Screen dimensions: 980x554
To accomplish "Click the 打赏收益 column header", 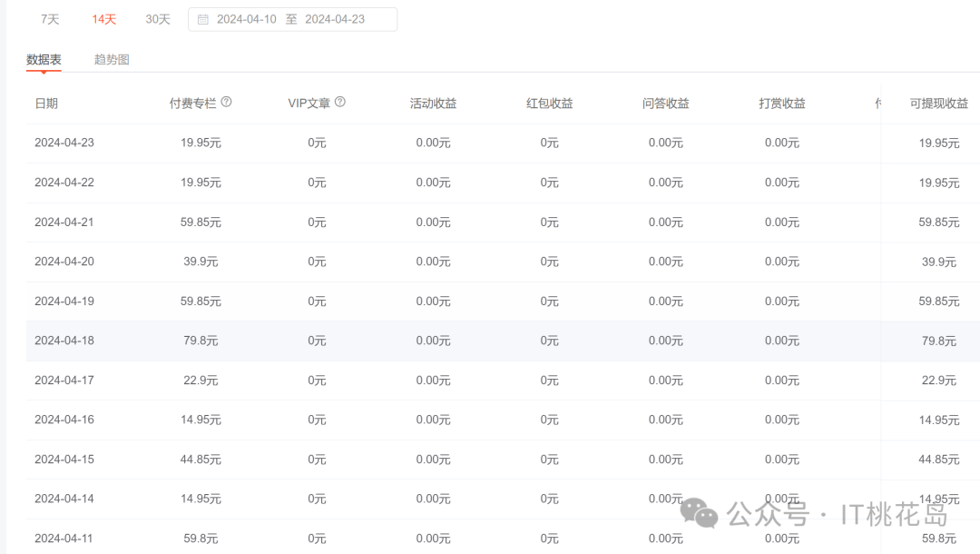I will pos(782,103).
